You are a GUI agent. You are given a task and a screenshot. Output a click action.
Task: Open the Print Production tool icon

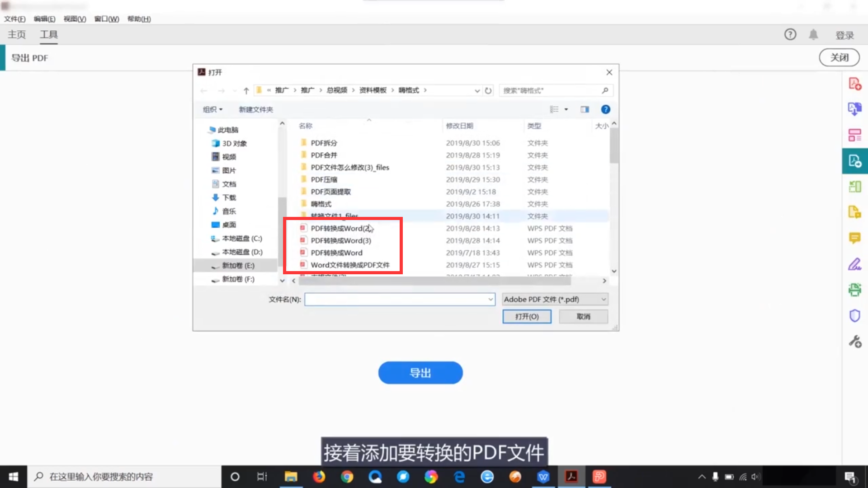(x=855, y=290)
